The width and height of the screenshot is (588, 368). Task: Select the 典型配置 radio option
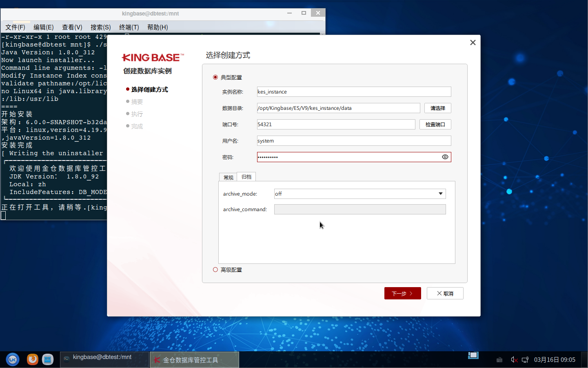tap(215, 77)
